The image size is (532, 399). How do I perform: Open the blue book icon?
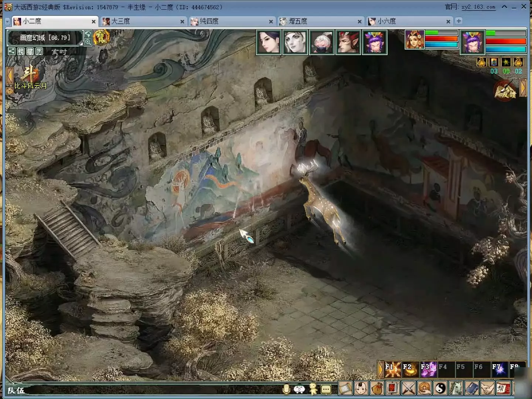click(472, 388)
